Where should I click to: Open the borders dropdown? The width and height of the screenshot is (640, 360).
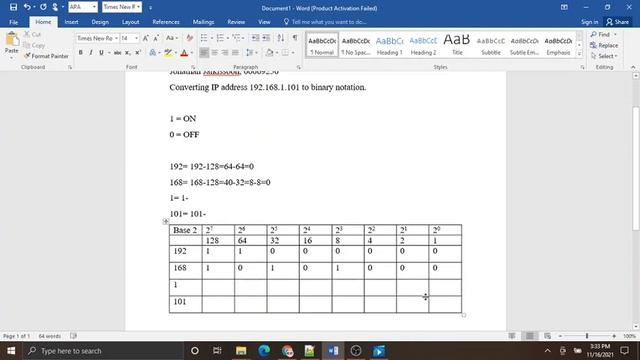[x=293, y=53]
